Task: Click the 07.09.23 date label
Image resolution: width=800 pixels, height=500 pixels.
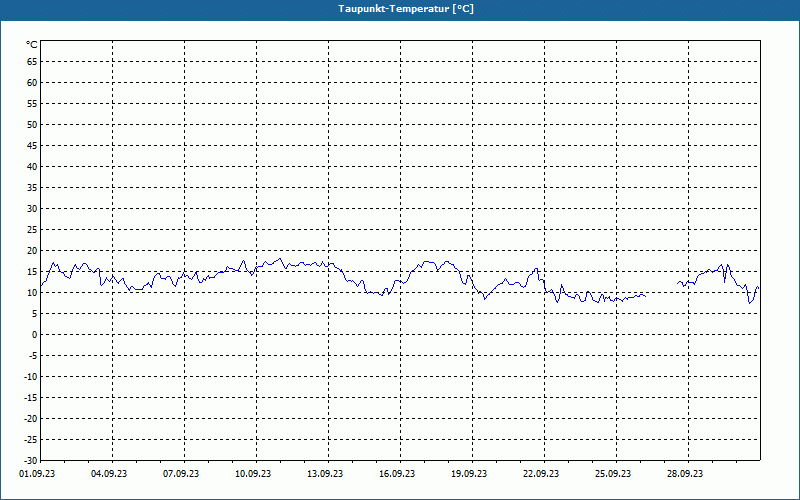Action: [x=181, y=473]
